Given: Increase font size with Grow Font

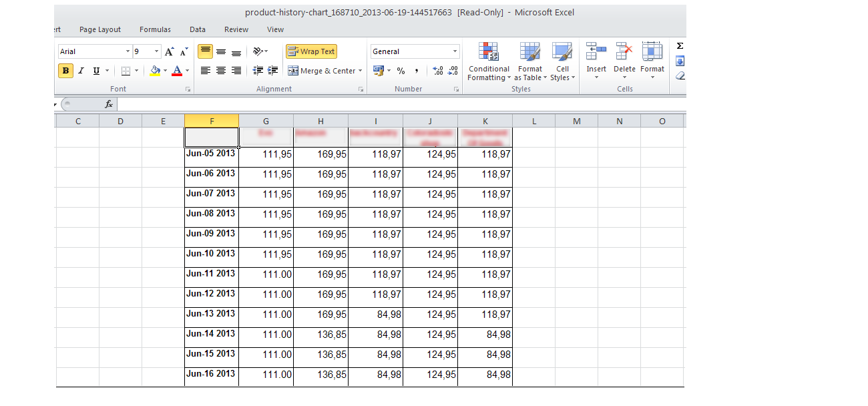Looking at the screenshot, I should pos(170,51).
